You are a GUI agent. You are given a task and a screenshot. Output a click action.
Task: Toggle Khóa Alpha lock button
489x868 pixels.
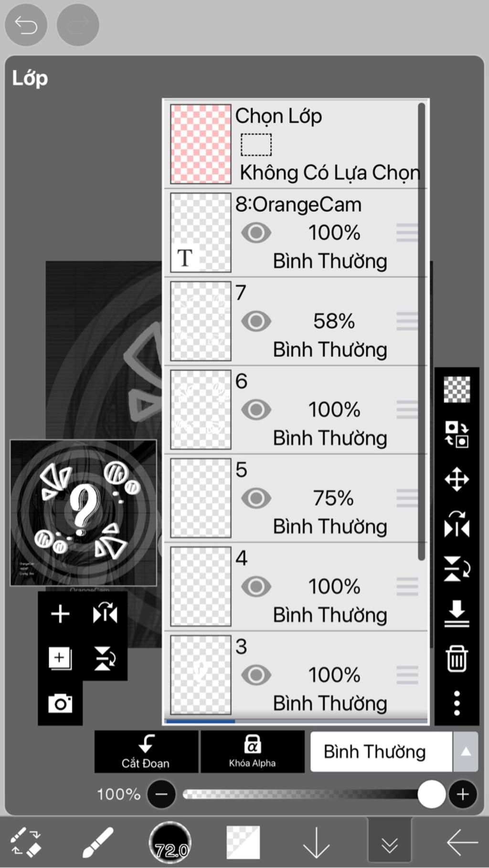click(252, 752)
